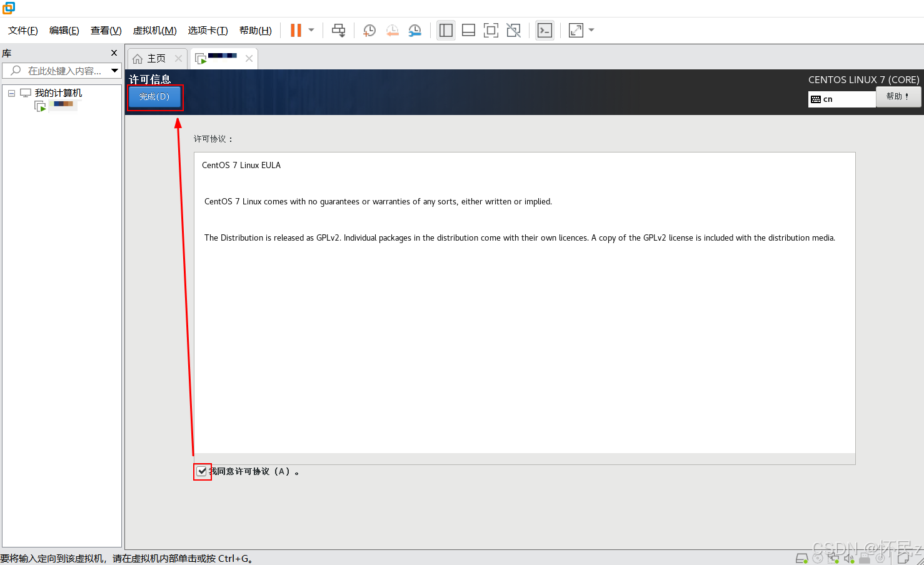Open the 虚拟机(M) menu
Screen dimensions: 924x565
(154, 31)
